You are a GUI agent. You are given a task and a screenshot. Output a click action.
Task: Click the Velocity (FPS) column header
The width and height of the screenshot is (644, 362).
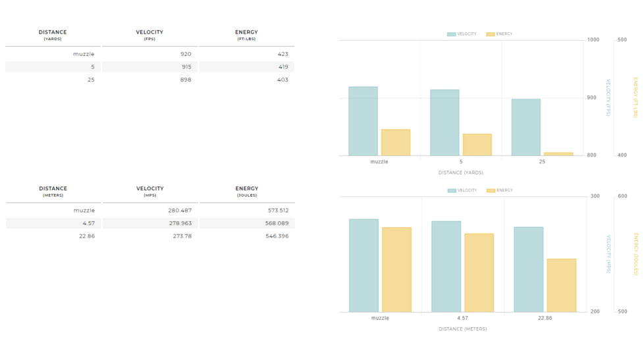(x=149, y=35)
